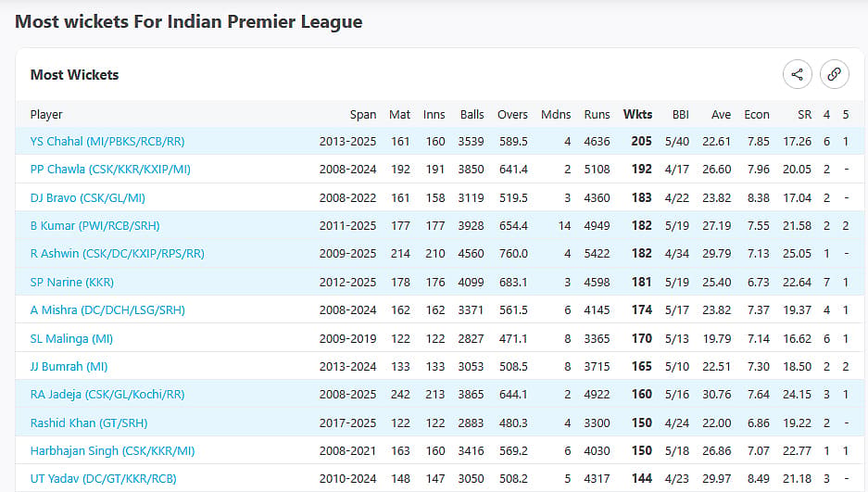This screenshot has height=492, width=868.
Task: Click SL Malinga (MI) link
Action: tap(71, 339)
